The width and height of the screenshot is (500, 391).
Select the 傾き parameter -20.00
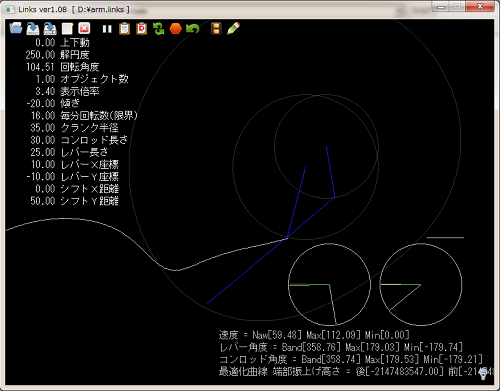point(53,103)
